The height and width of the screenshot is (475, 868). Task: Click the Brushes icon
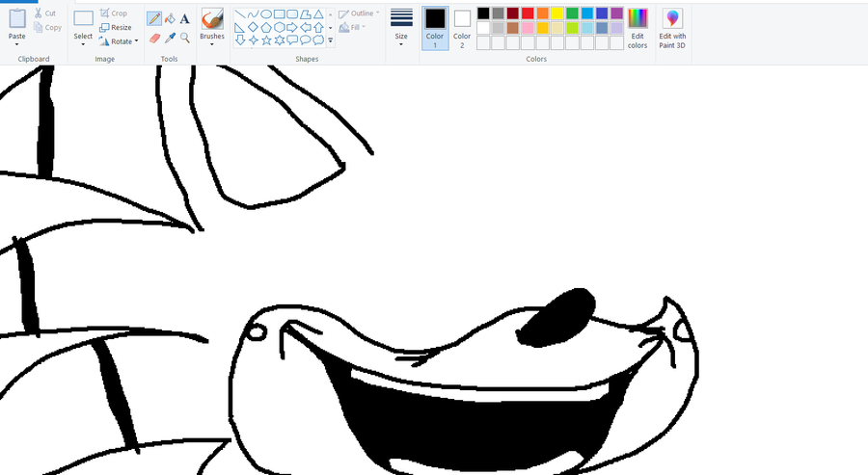pyautogui.click(x=212, y=19)
